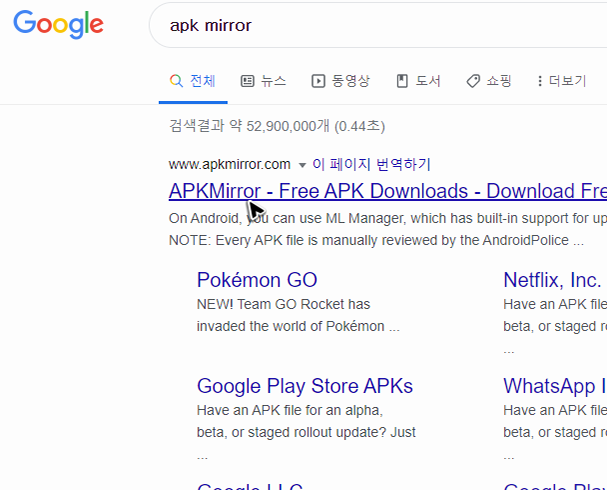Screen dimensions: 607x490
Task: Open APKMirror - Free APK Downloads result
Action: pyautogui.click(x=388, y=191)
